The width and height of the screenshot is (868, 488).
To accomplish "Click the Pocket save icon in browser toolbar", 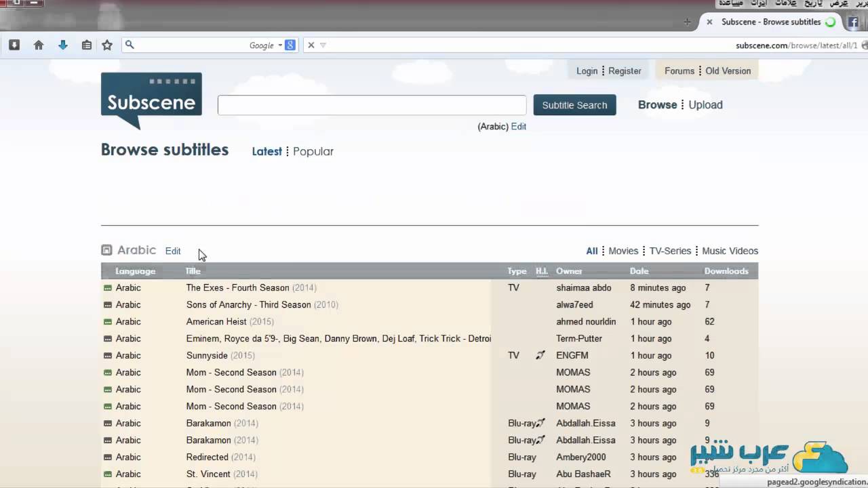I will tap(14, 45).
